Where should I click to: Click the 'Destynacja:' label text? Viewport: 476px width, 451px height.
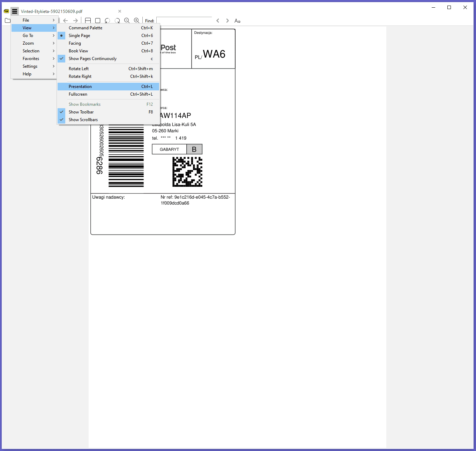point(203,33)
